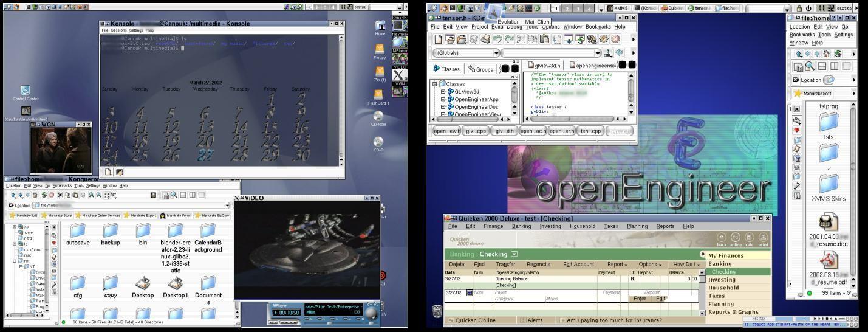Open the Control Center desktop icon
Image resolution: width=868 pixels, height=332 pixels.
click(x=26, y=93)
